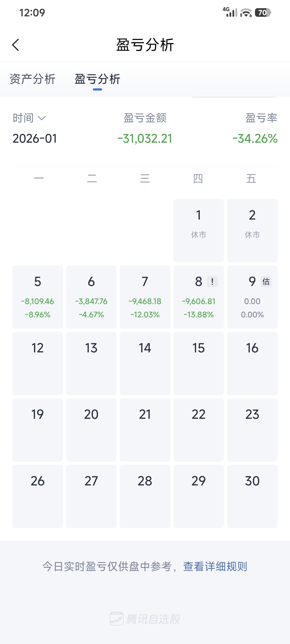
Task: Tap the back arrow icon
Action: [16, 45]
